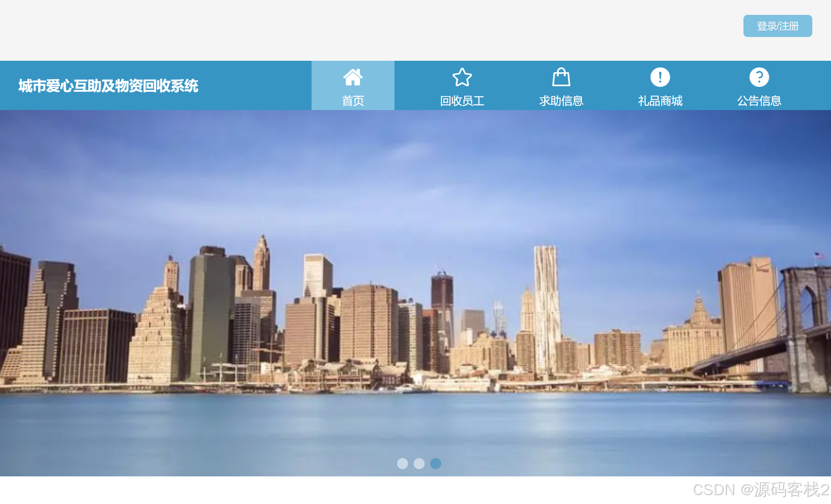831x504 pixels.
Task: Click the star icon above 回收员工
Action: (462, 77)
